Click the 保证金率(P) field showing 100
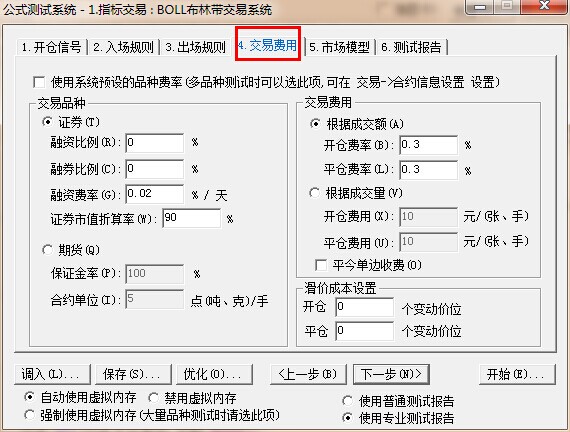This screenshot has height=432, width=570. [154, 274]
